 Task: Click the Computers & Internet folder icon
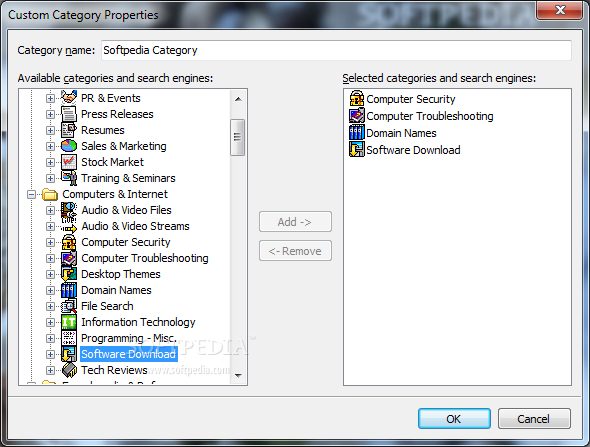coord(50,195)
